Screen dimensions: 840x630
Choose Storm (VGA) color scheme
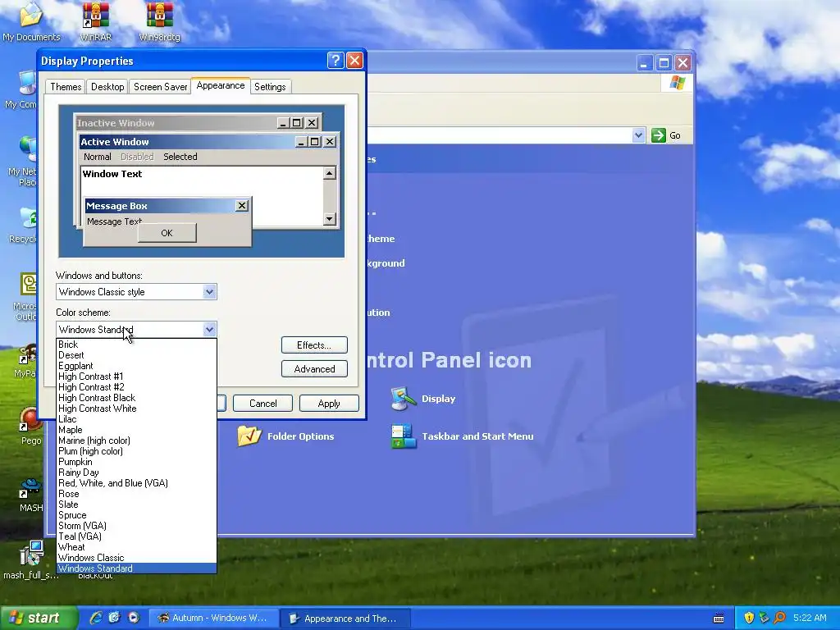click(x=137, y=526)
